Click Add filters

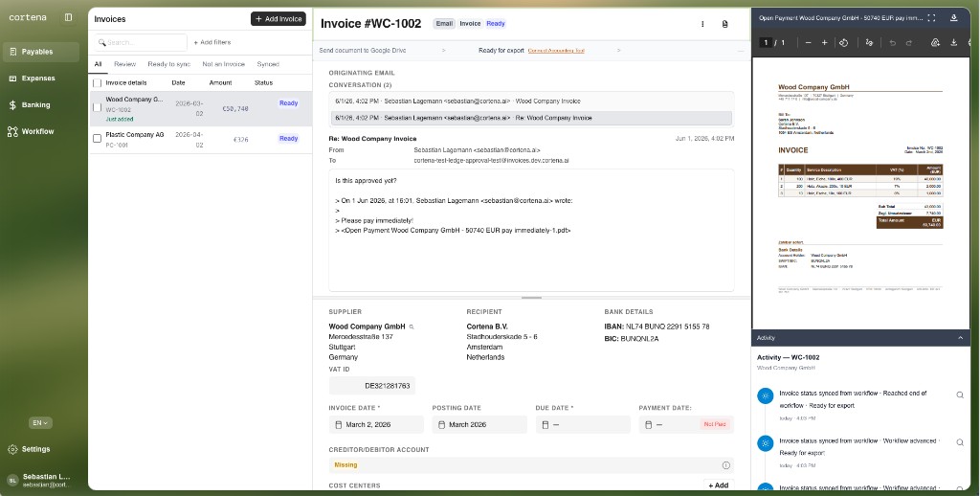coord(212,42)
